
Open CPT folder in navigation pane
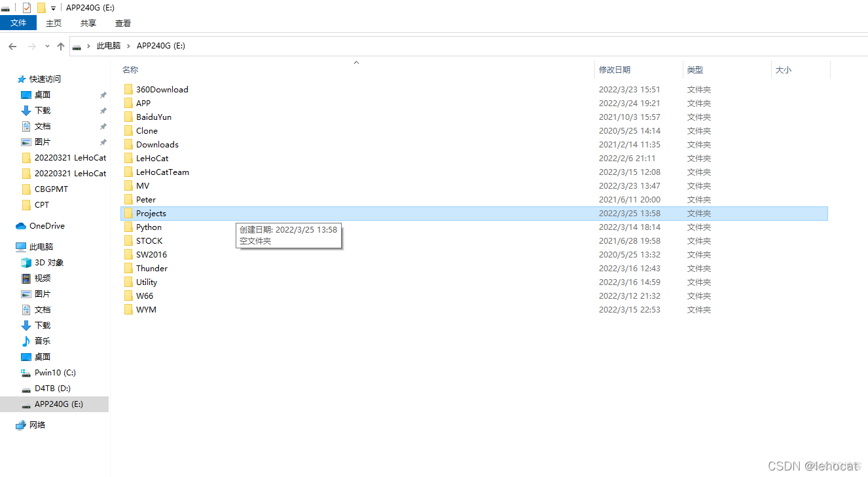coord(42,204)
